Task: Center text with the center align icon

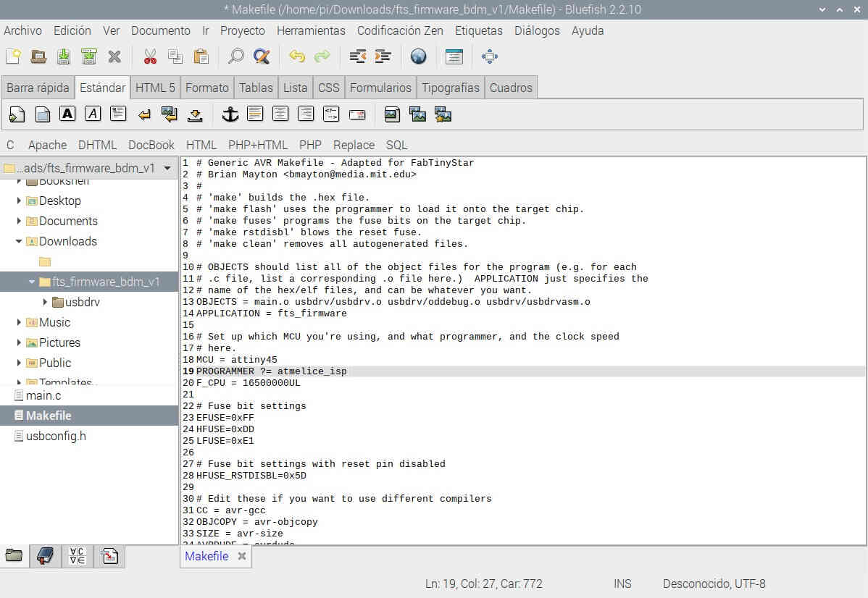Action: [x=280, y=114]
